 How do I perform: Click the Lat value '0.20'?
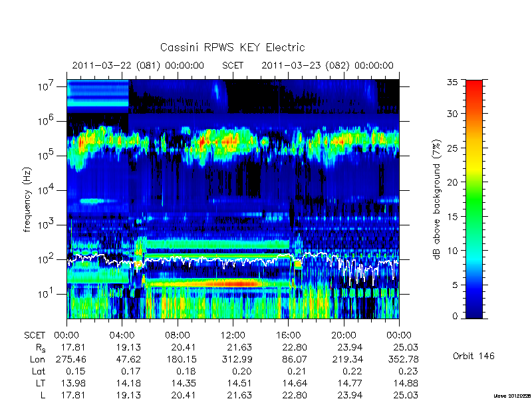pos(242,371)
